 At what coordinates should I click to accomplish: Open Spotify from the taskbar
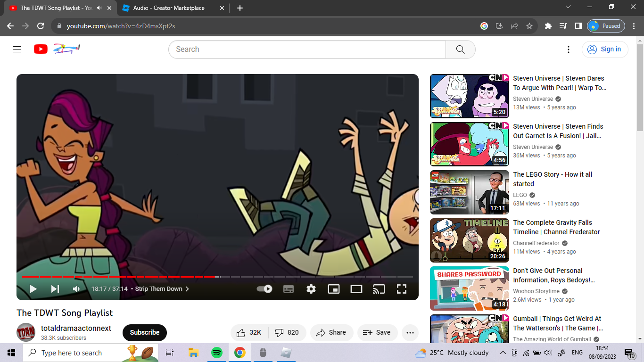click(217, 353)
